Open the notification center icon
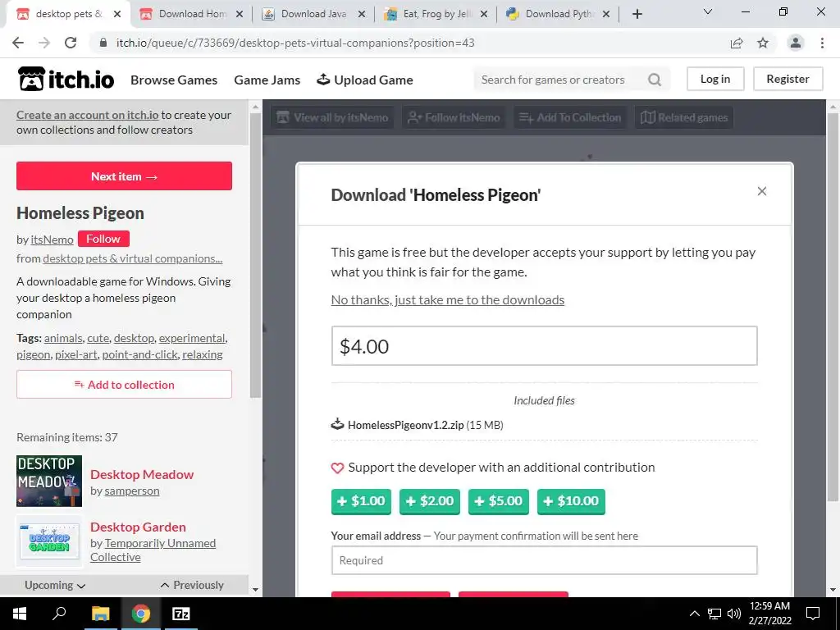 [x=813, y=614]
